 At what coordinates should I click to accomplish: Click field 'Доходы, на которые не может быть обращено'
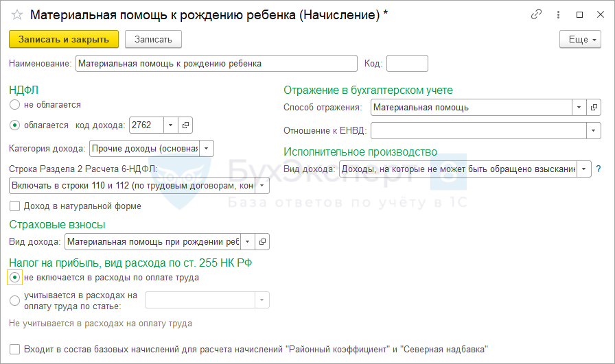[x=458, y=169]
